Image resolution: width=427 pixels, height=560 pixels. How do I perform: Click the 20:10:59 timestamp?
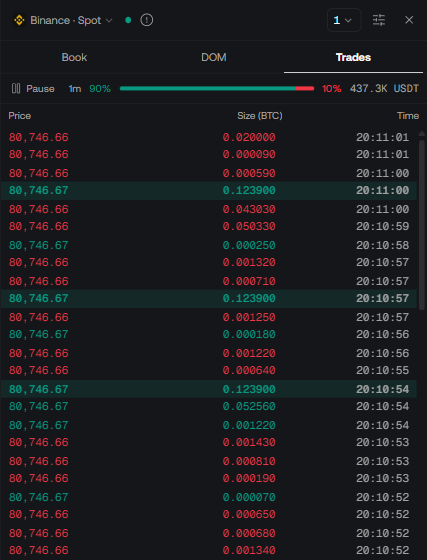382,226
